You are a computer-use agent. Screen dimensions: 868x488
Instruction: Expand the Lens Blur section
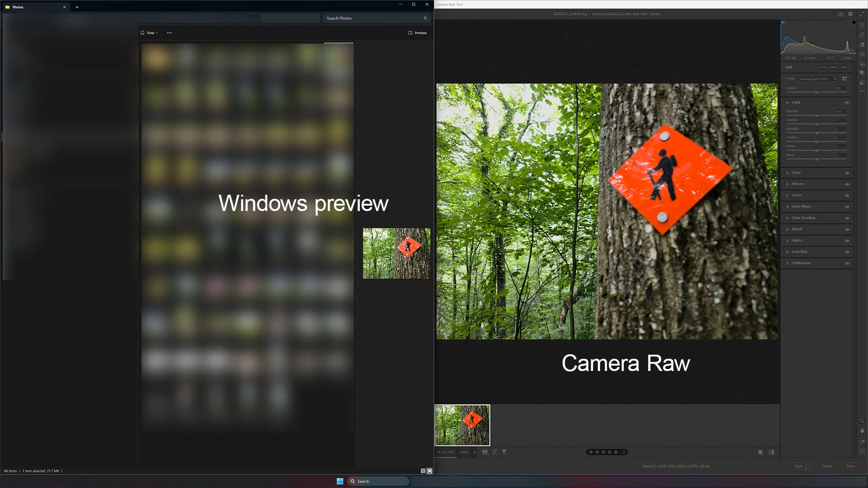pos(799,252)
